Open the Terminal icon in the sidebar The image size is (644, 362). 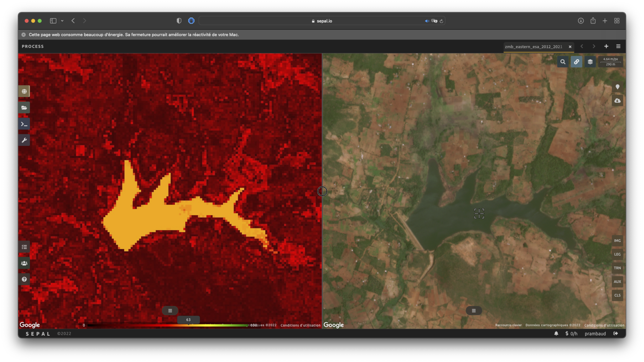pyautogui.click(x=24, y=124)
